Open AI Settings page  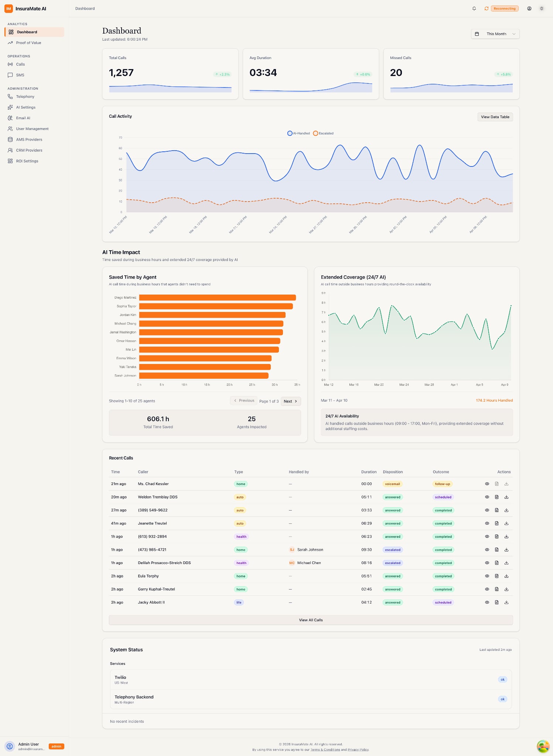pyautogui.click(x=34, y=107)
